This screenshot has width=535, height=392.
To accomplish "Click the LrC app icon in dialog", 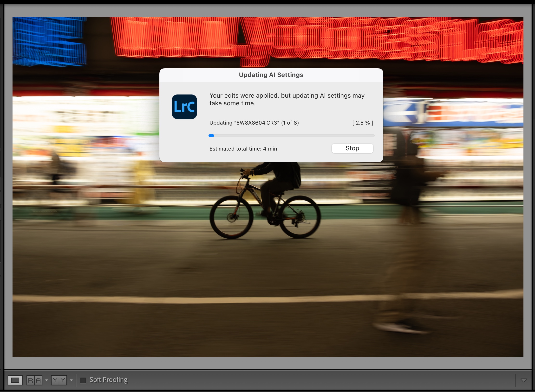I will click(184, 107).
